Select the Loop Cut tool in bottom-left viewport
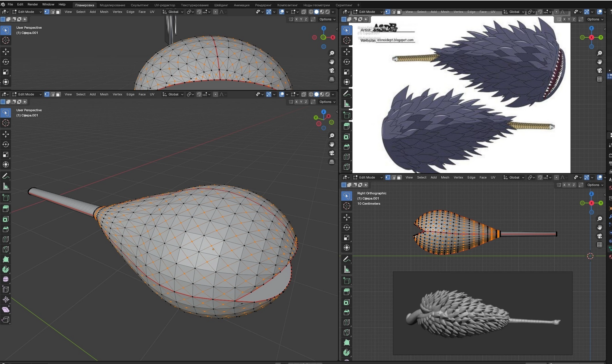 (x=6, y=239)
